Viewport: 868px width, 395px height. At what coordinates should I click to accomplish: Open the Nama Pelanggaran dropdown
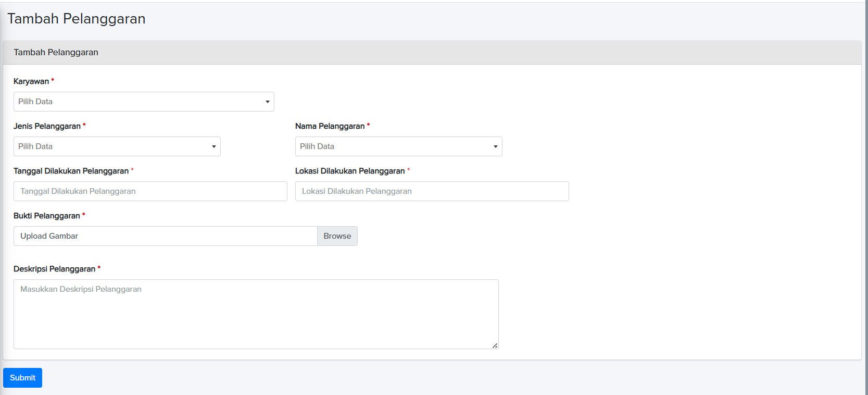[398, 146]
